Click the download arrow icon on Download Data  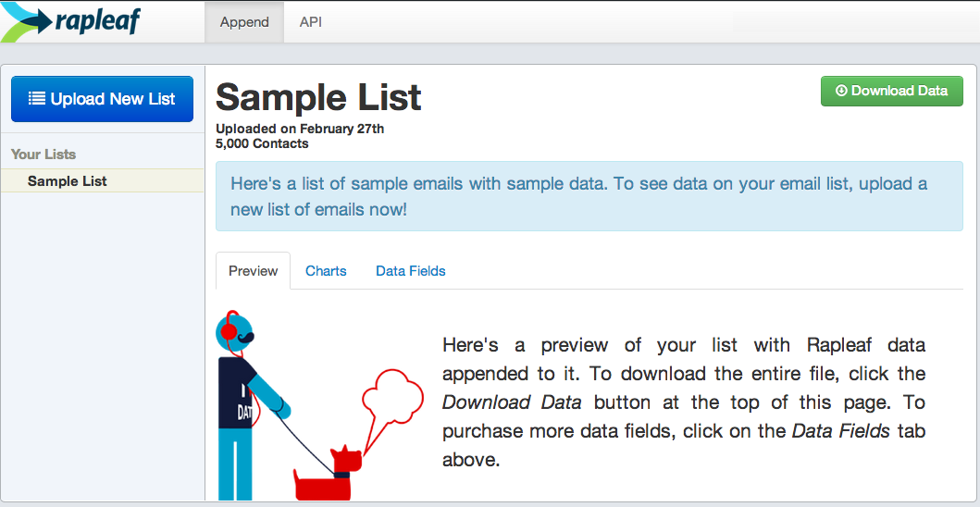pyautogui.click(x=841, y=91)
